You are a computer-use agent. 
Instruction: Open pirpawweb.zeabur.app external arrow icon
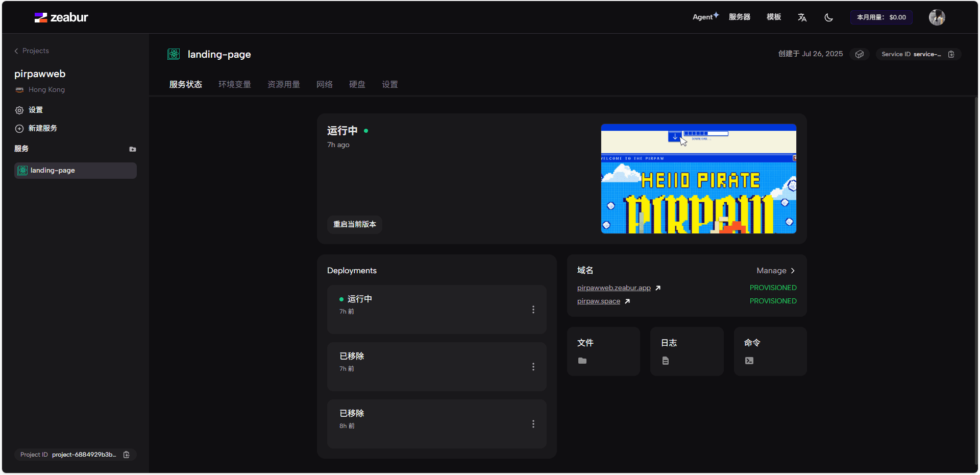click(658, 288)
